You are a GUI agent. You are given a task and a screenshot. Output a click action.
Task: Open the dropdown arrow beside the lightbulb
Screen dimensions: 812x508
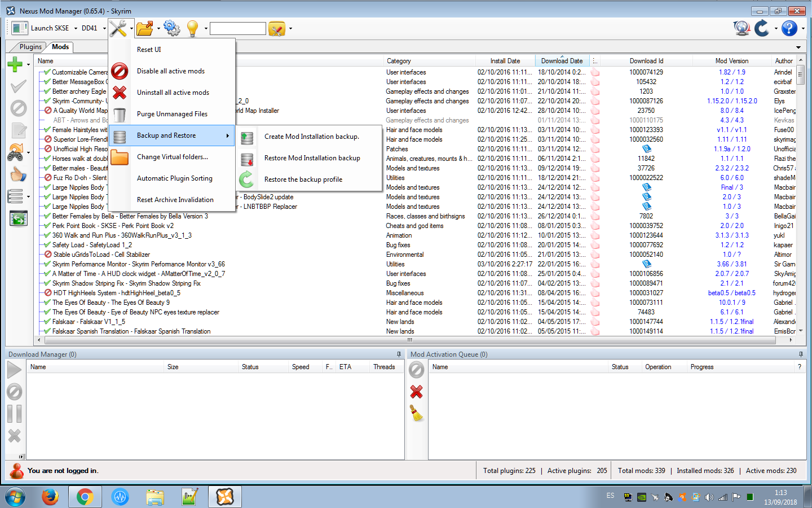coord(206,28)
